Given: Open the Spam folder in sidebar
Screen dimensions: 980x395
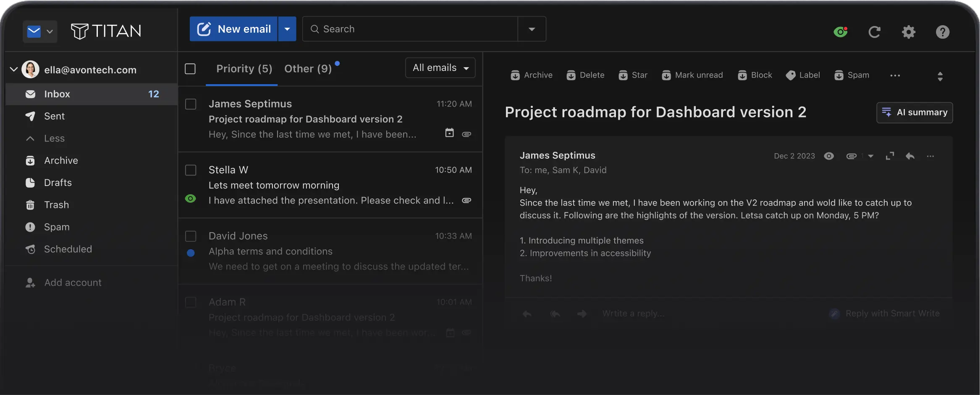Looking at the screenshot, I should (92, 227).
